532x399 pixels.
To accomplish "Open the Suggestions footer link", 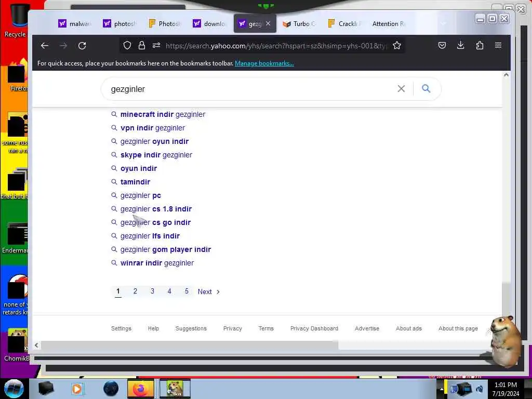I will (x=191, y=328).
